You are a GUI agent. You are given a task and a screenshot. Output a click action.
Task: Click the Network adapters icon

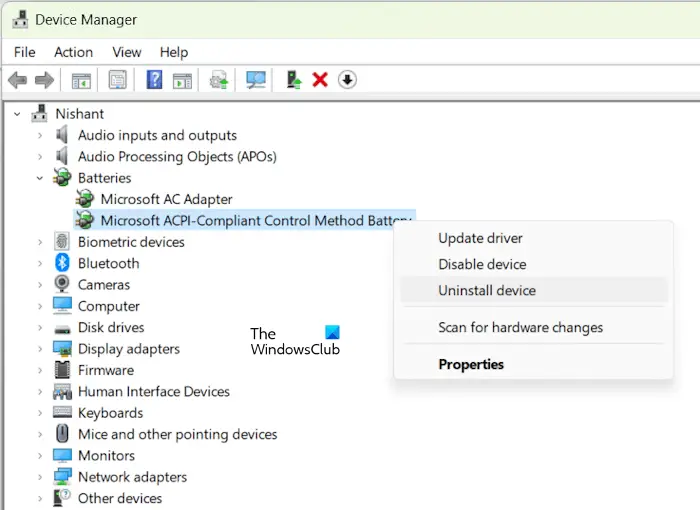(x=62, y=477)
